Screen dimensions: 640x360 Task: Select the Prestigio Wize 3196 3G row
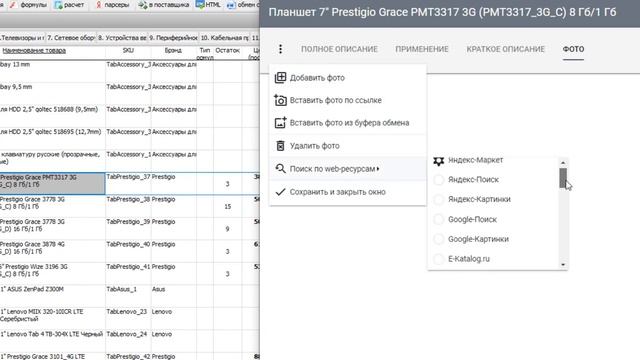52,273
